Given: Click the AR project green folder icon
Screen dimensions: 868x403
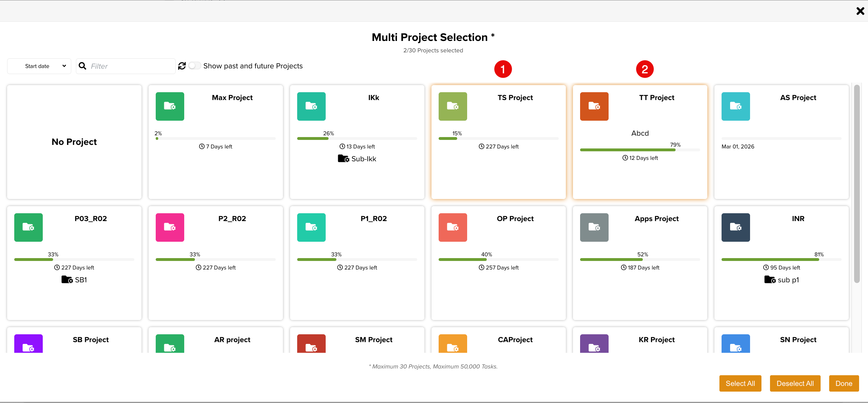Looking at the screenshot, I should point(170,344).
